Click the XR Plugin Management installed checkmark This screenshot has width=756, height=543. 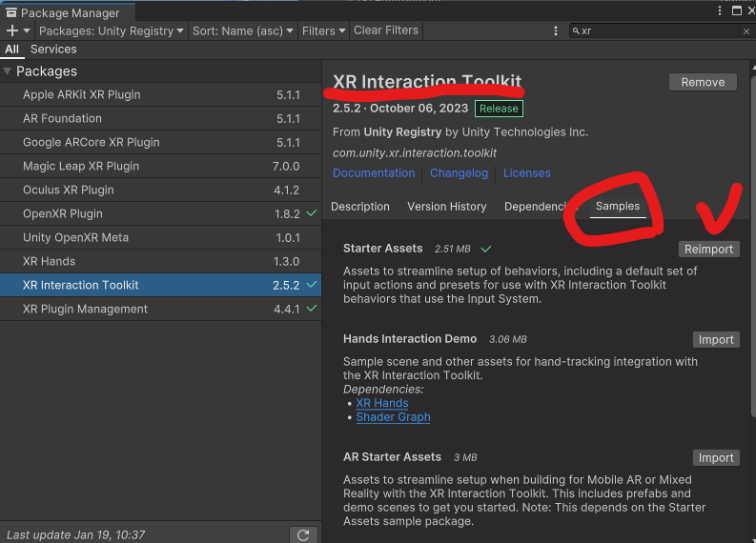312,308
